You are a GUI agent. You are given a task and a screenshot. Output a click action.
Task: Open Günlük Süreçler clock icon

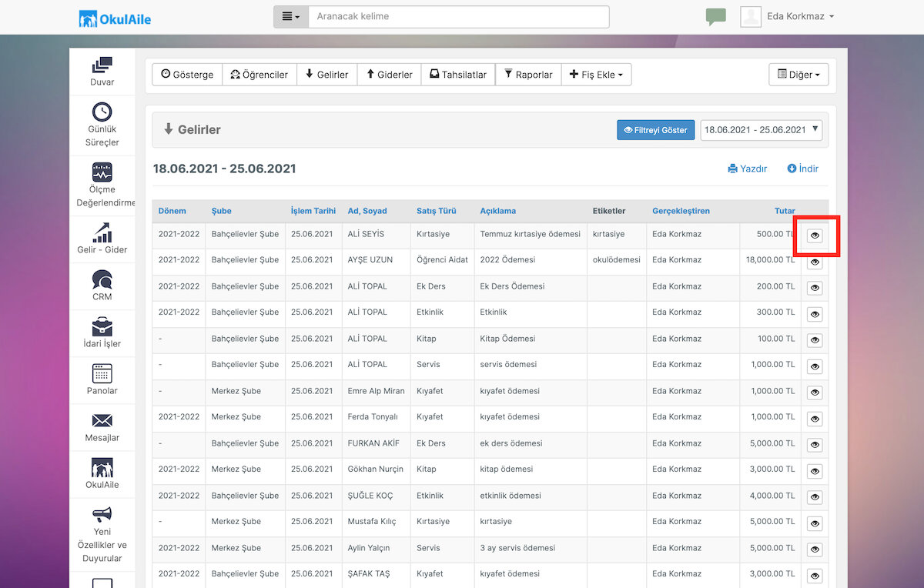[x=102, y=112]
